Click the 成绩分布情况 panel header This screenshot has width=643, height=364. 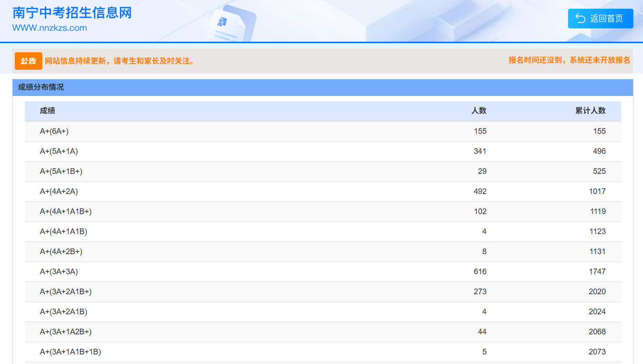point(323,87)
